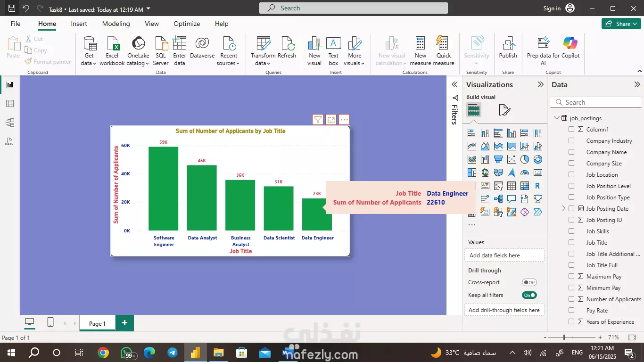644x362 pixels.
Task: Select the decomposition tree visual
Action: pyautogui.click(x=498, y=199)
